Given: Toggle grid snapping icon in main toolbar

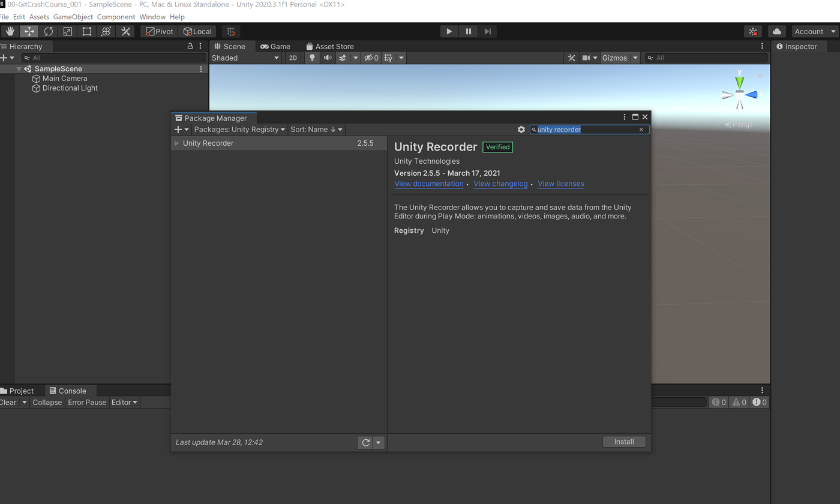Looking at the screenshot, I should pyautogui.click(x=231, y=31).
